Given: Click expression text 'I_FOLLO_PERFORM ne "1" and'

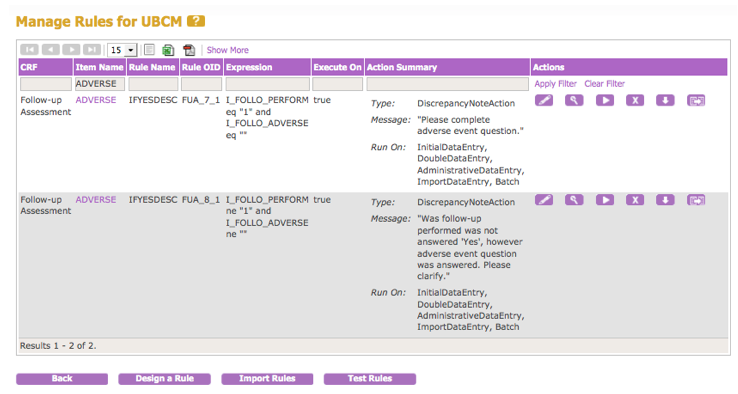Looking at the screenshot, I should point(267,205).
